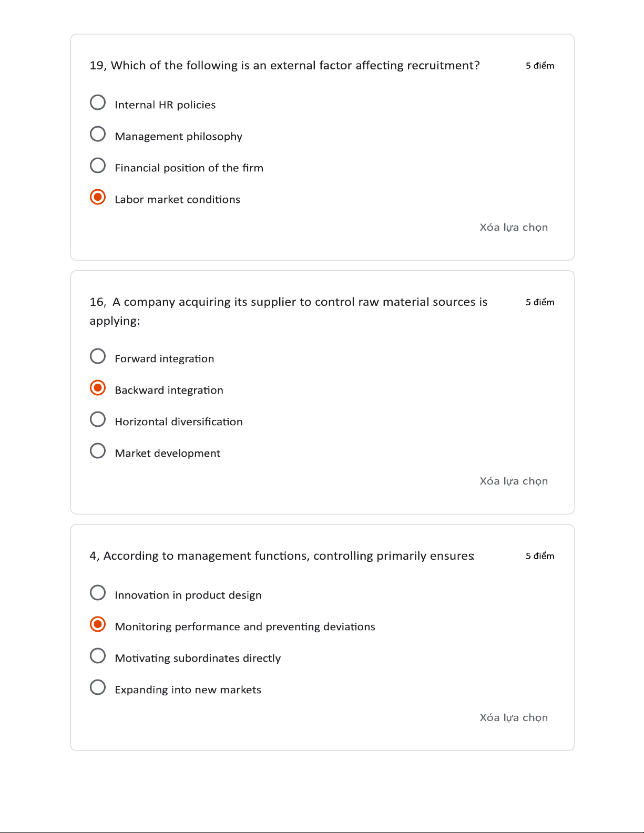Click the Labor market conditions radio button
Image resolution: width=644 pixels, height=833 pixels.
pyautogui.click(x=98, y=197)
